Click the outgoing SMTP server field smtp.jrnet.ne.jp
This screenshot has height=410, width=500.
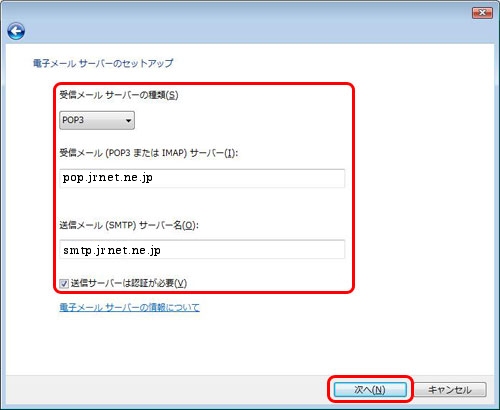(202, 249)
